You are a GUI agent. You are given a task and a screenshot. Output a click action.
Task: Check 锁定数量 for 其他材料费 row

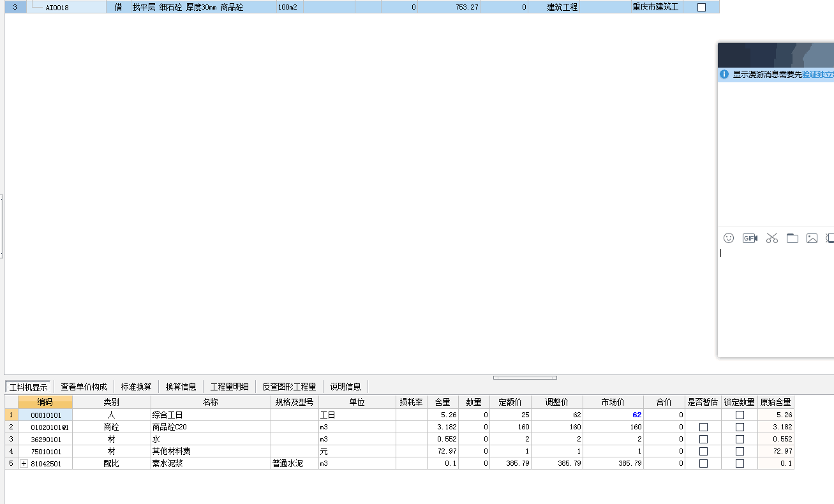(x=740, y=452)
